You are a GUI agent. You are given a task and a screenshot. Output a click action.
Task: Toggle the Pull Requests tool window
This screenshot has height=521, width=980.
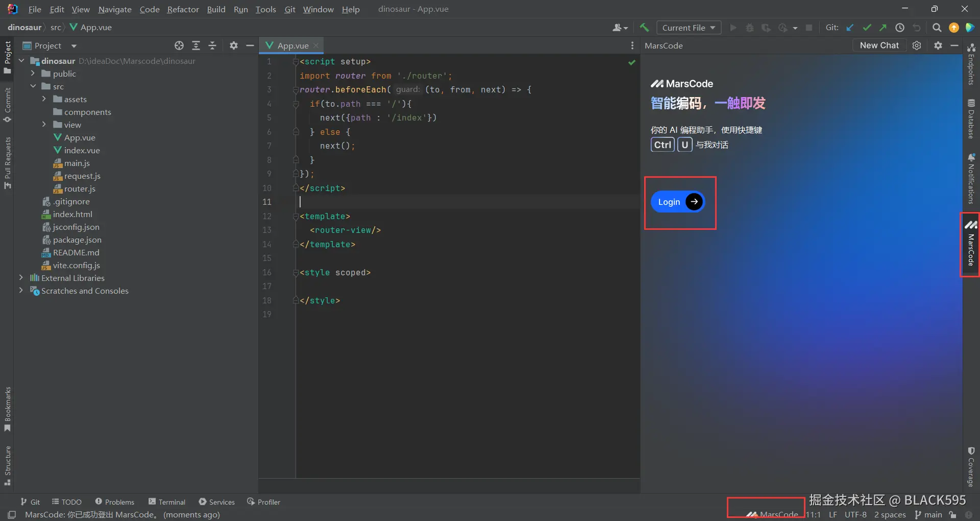pos(7,162)
